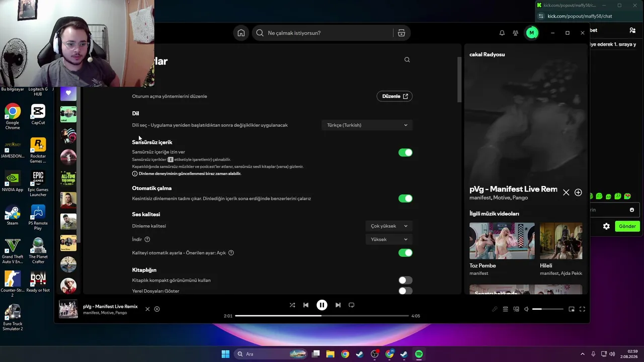Click the Düzenle login methods button

pos(394,97)
